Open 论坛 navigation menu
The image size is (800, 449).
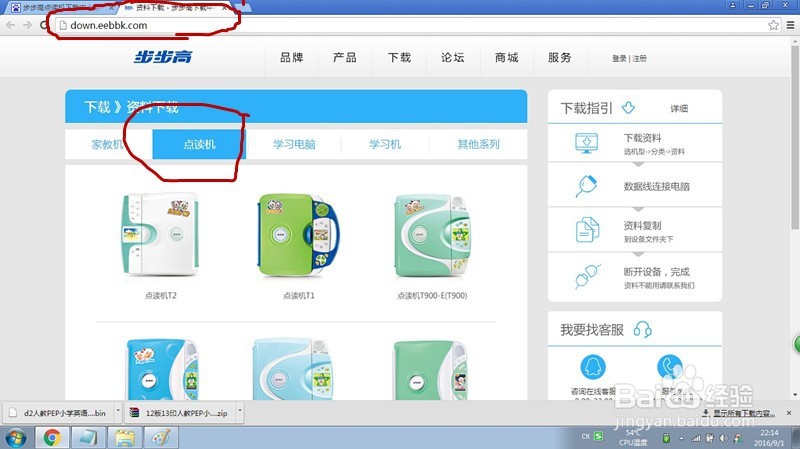pos(453,58)
